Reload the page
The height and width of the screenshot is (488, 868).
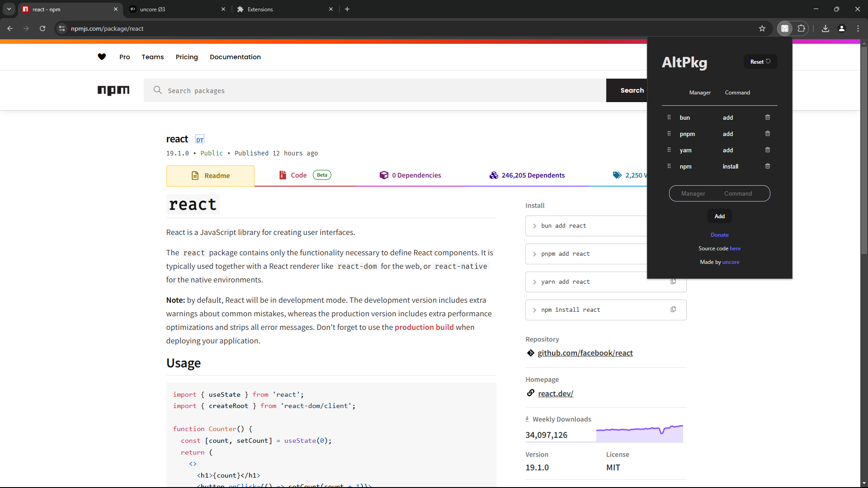[42, 28]
